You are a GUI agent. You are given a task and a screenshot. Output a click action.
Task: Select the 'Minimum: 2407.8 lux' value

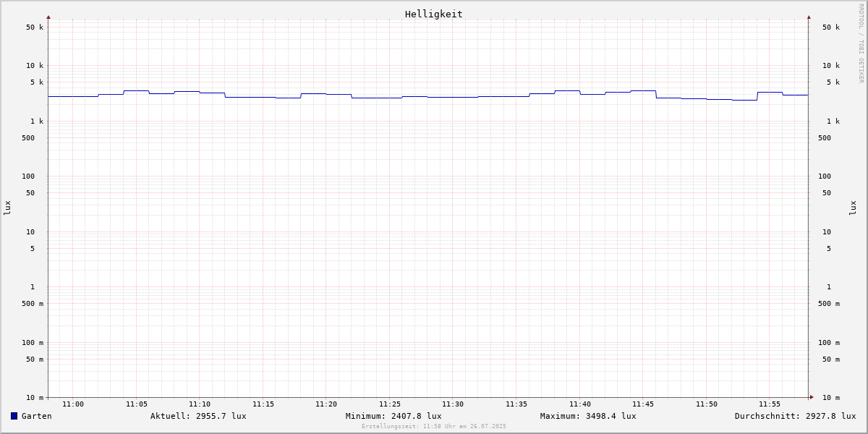pyautogui.click(x=393, y=416)
